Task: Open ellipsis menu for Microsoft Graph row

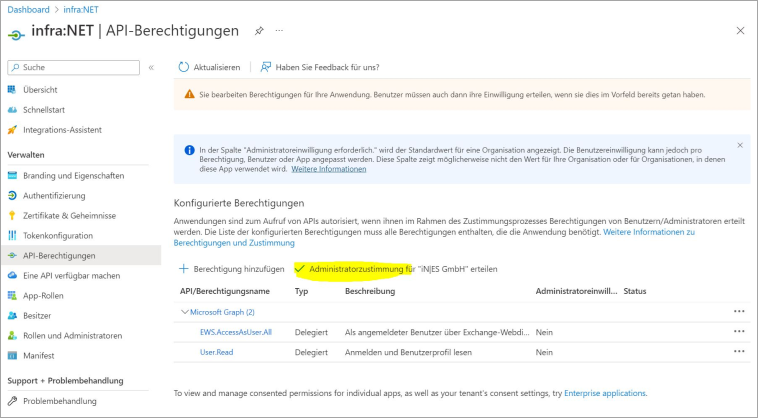Action: point(739,312)
